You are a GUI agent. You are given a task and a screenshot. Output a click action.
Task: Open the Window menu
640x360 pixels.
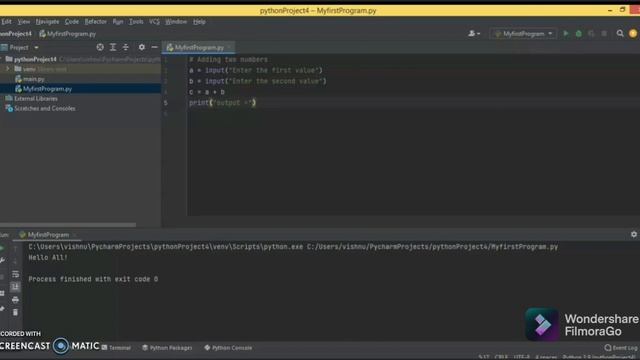pyautogui.click(x=176, y=22)
